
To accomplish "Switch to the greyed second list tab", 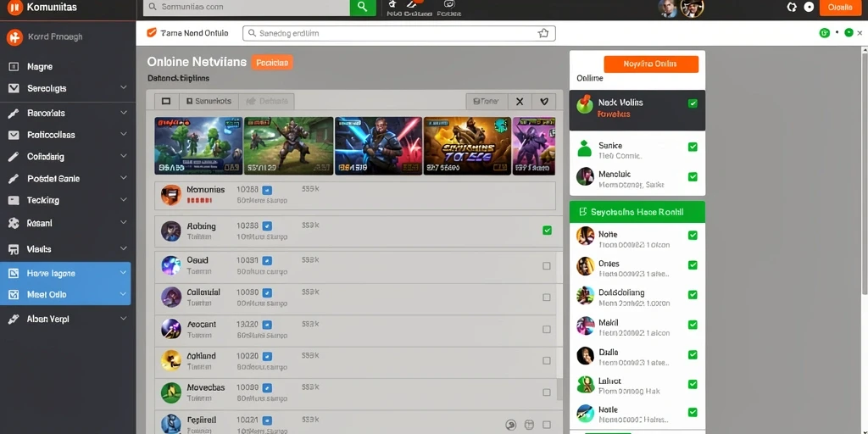I will pos(266,102).
